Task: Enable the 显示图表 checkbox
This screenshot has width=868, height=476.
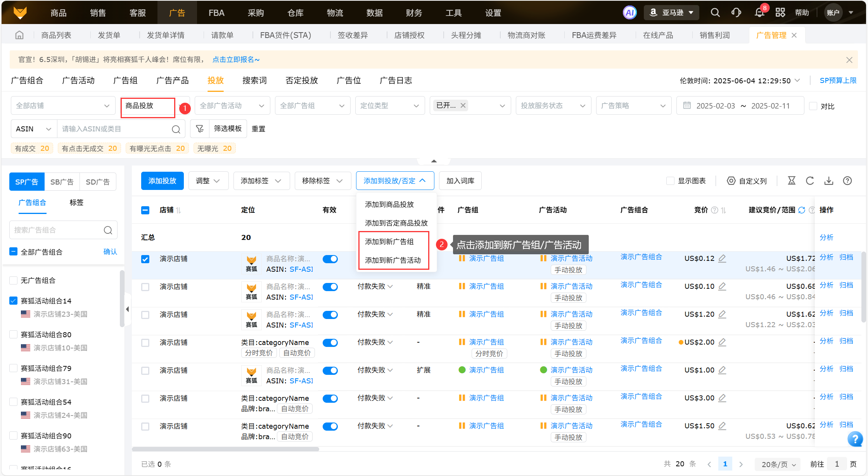Action: (x=670, y=181)
